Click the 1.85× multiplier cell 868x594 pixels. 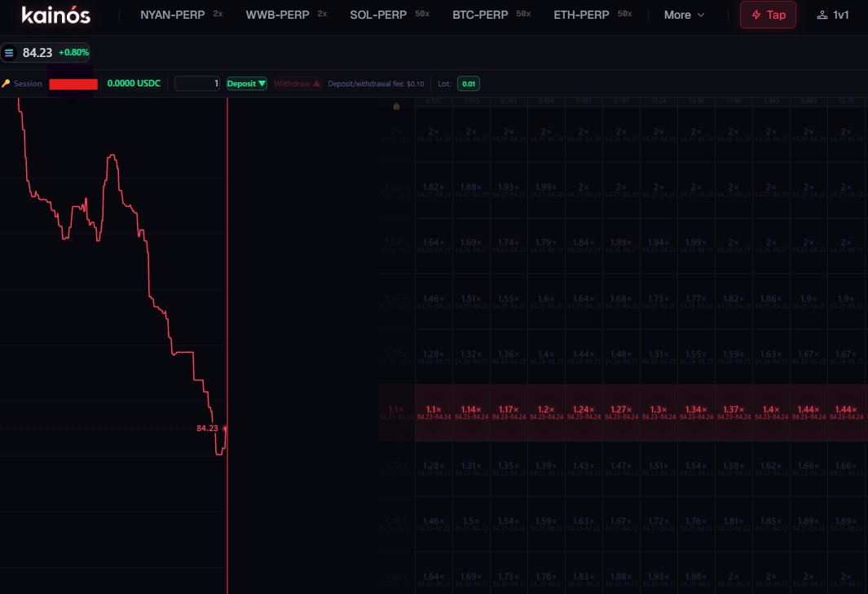[771, 524]
